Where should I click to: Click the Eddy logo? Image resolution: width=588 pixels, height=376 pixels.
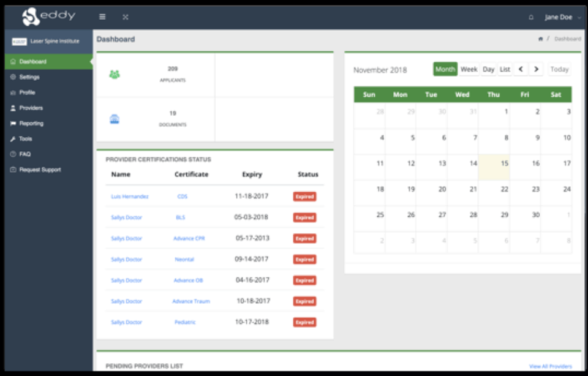(49, 17)
